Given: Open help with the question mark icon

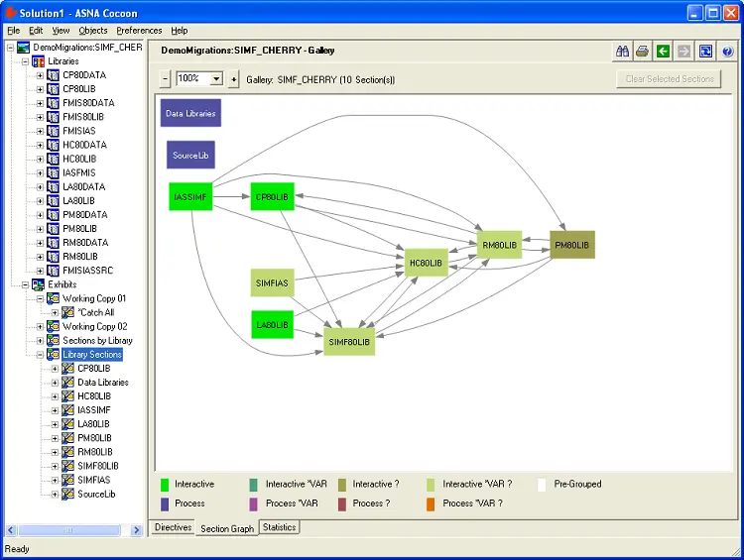Looking at the screenshot, I should pos(727,52).
